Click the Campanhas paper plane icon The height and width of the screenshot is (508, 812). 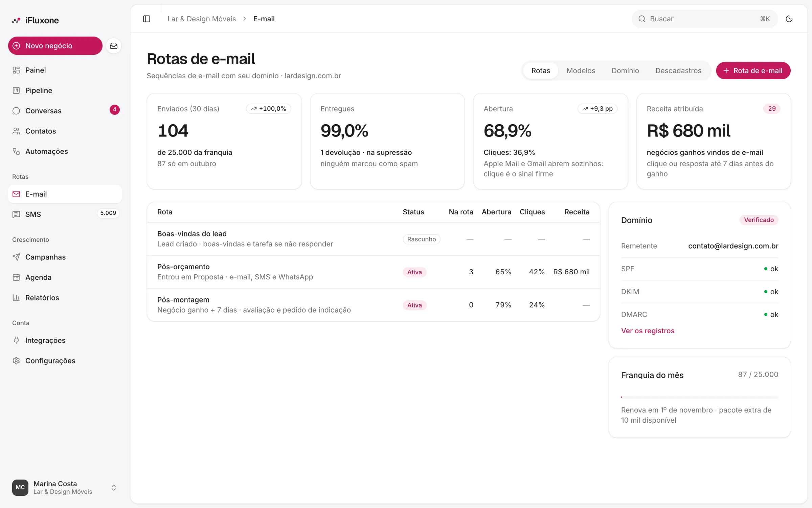[x=16, y=257]
